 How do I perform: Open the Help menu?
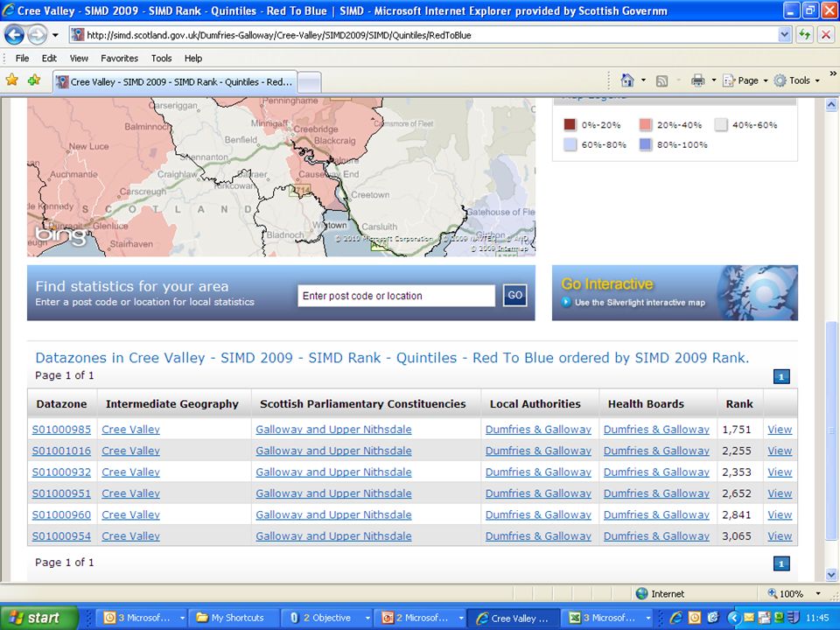click(193, 59)
